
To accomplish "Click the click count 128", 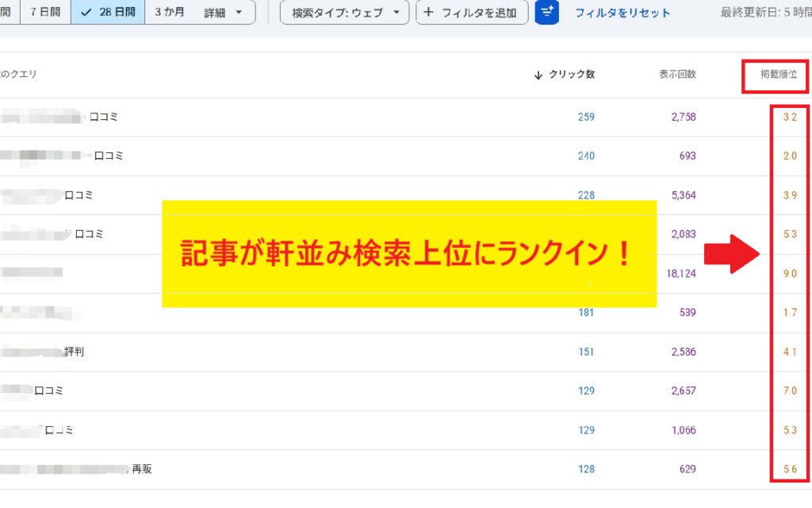I will [x=586, y=469].
